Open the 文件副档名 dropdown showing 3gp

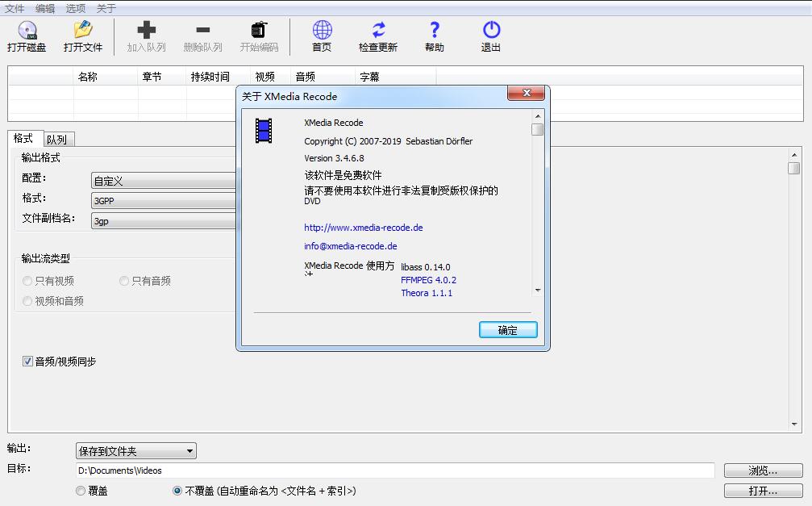163,221
